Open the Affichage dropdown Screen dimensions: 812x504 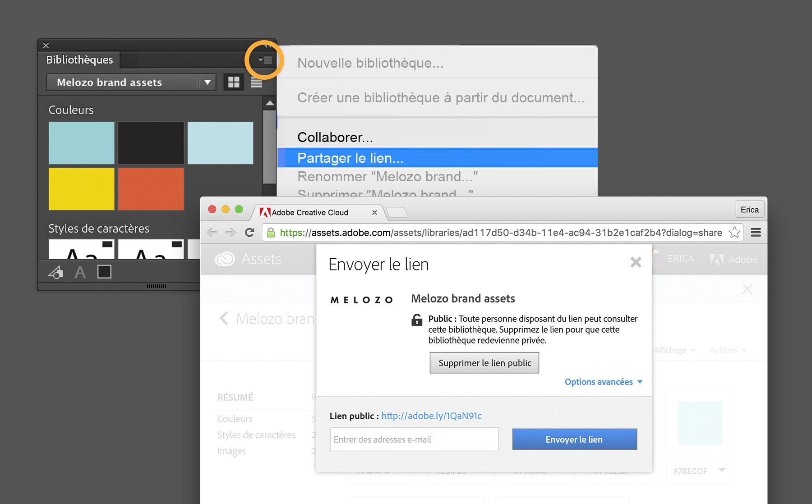point(675,350)
